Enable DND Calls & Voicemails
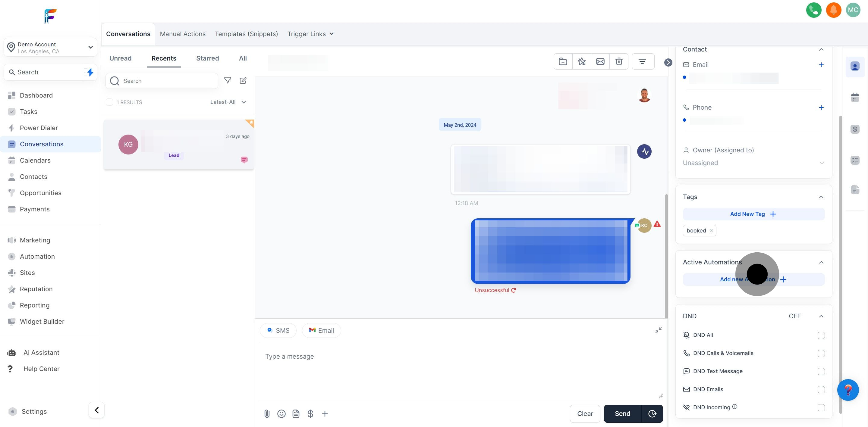868x427 pixels. pyautogui.click(x=821, y=353)
